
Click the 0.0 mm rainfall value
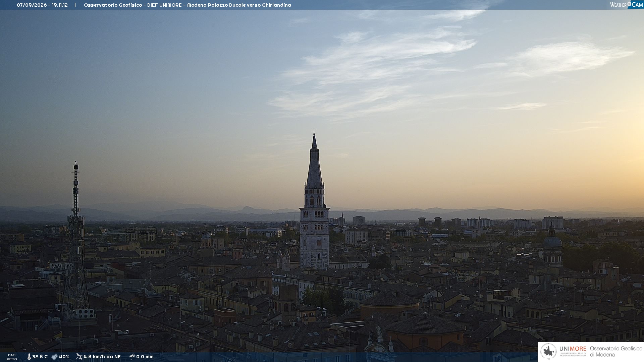coord(145,357)
